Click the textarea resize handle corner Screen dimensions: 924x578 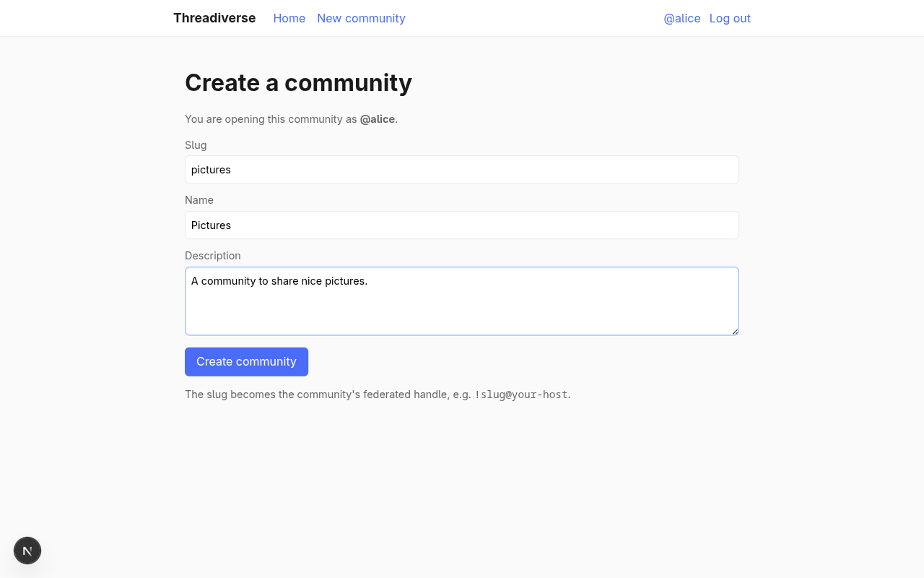pos(735,331)
